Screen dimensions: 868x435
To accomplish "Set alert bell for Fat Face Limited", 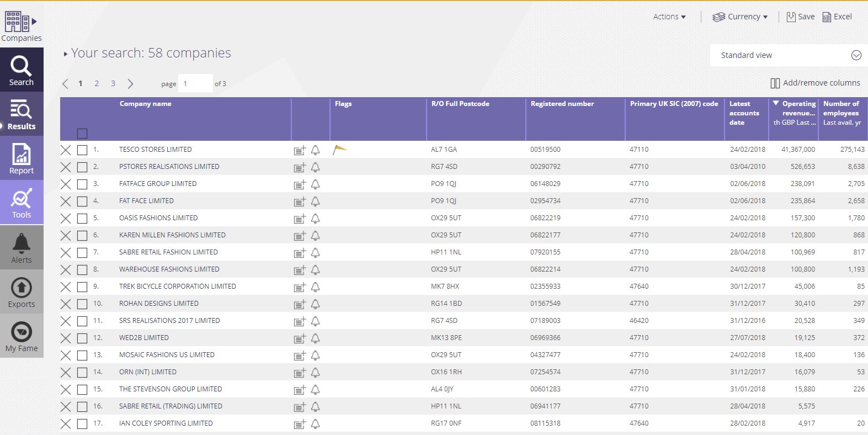I will coord(315,201).
